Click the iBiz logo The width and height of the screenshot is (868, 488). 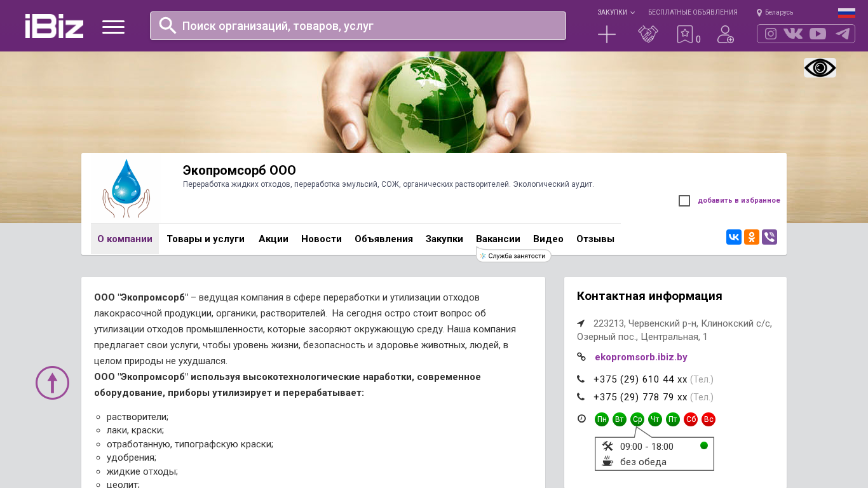(x=54, y=26)
